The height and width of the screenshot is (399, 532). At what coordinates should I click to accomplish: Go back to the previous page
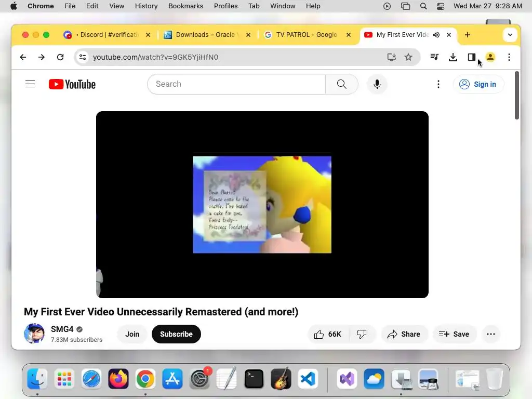coord(23,57)
